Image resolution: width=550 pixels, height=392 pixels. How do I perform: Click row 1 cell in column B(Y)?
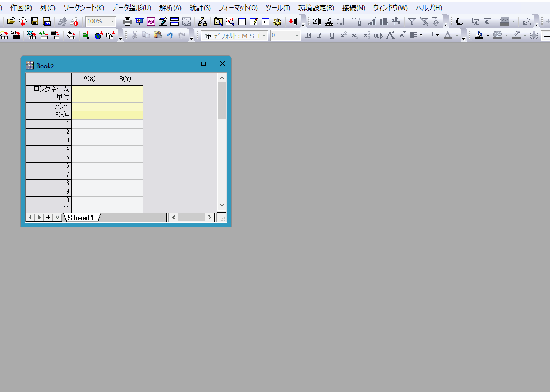coord(125,123)
